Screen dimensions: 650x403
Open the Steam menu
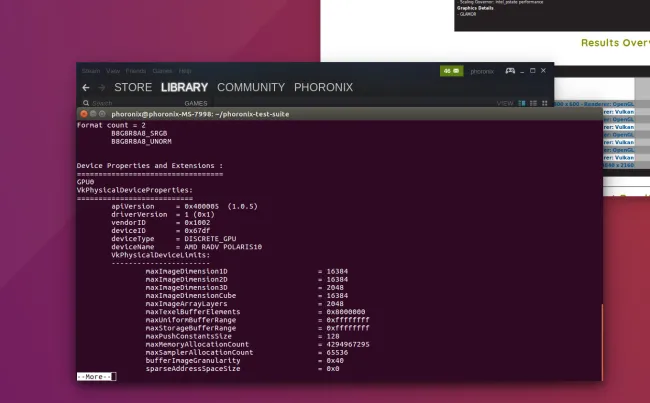(91, 71)
